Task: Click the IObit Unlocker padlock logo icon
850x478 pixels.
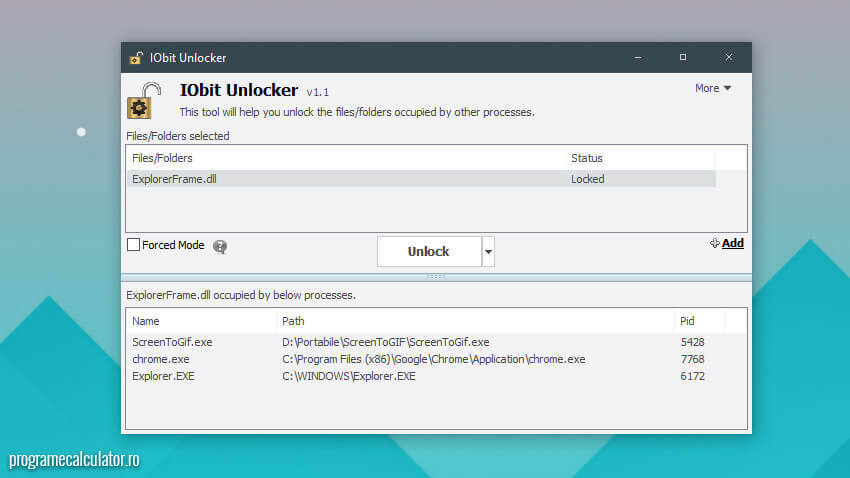Action: (x=139, y=104)
